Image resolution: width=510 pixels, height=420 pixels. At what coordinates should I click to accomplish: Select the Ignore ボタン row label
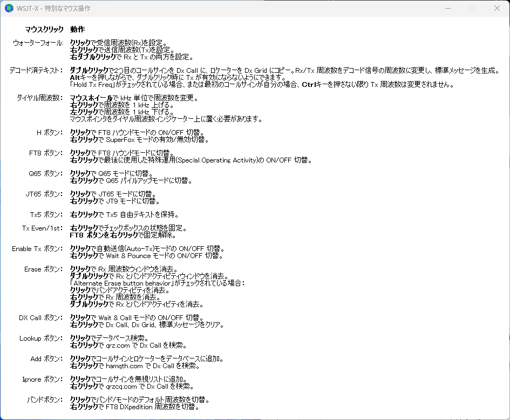43,380
